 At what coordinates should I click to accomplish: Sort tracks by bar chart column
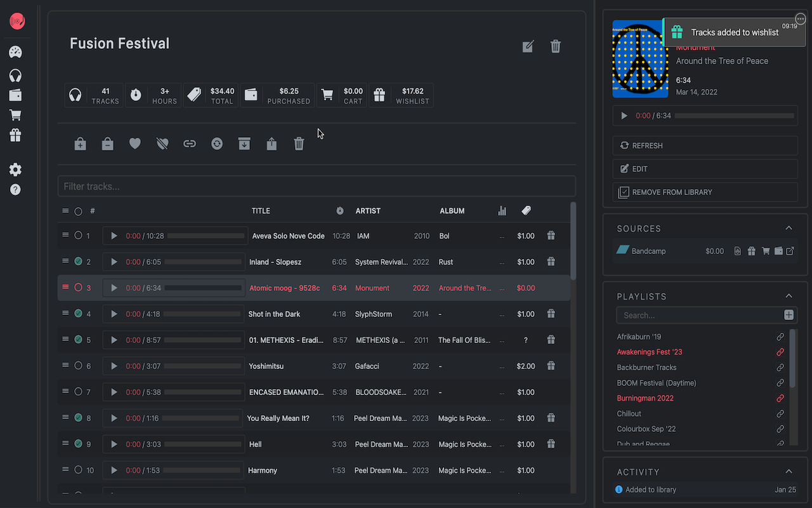(502, 211)
